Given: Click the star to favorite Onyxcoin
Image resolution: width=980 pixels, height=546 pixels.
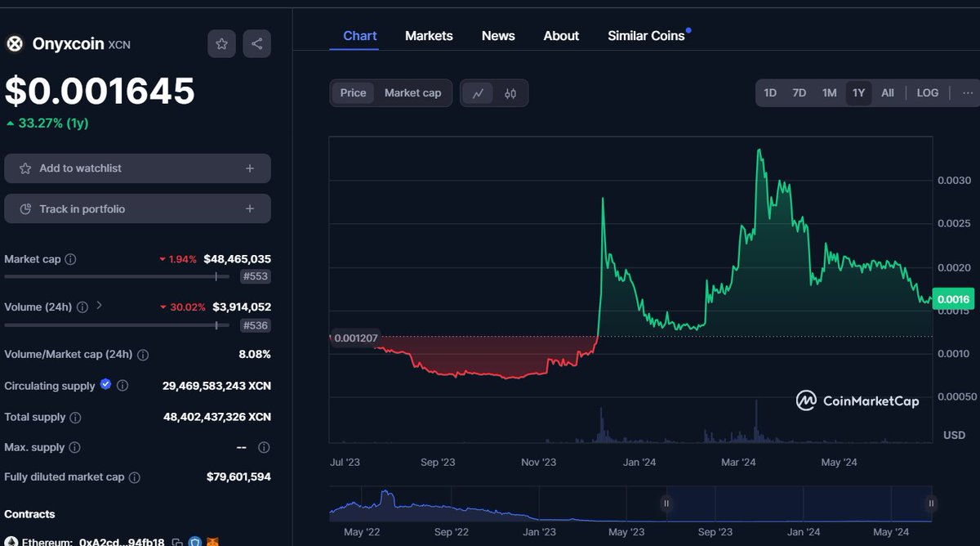Looking at the screenshot, I should click(221, 43).
